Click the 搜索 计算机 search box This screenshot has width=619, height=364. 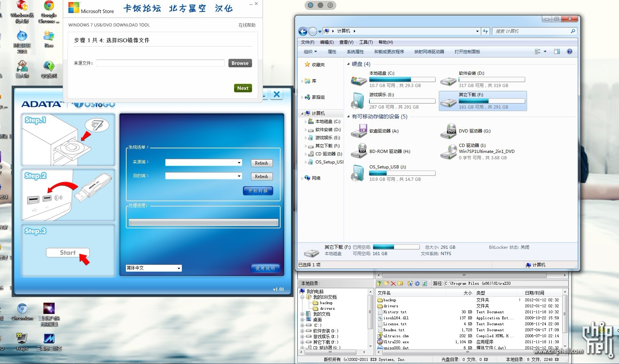pyautogui.click(x=535, y=31)
